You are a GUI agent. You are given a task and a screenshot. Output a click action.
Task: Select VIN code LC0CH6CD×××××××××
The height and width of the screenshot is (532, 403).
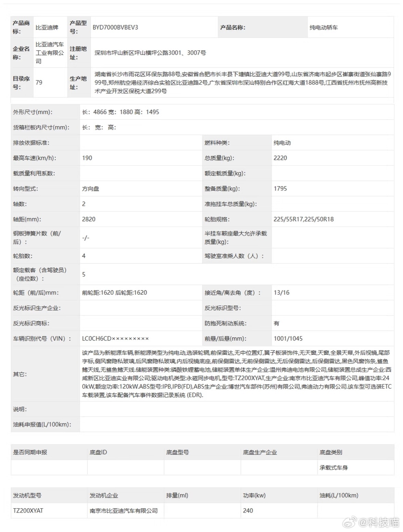(116, 338)
